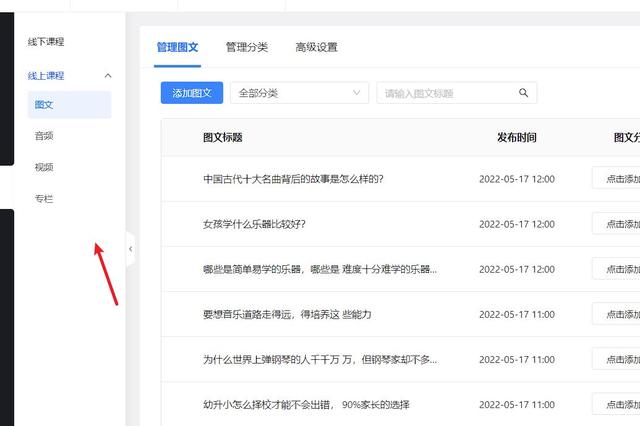The width and height of the screenshot is (640, 426).
Task: Click the 添加图文 button
Action: (x=192, y=93)
